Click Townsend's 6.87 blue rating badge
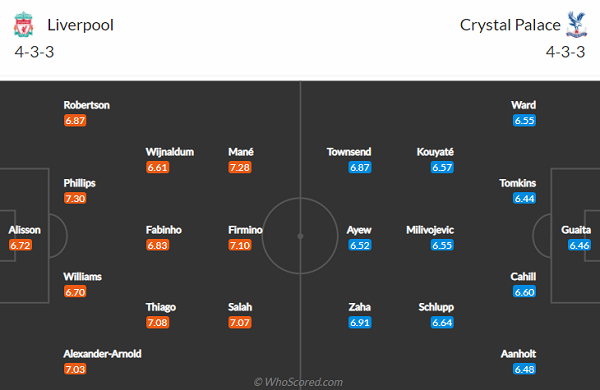 tap(360, 167)
